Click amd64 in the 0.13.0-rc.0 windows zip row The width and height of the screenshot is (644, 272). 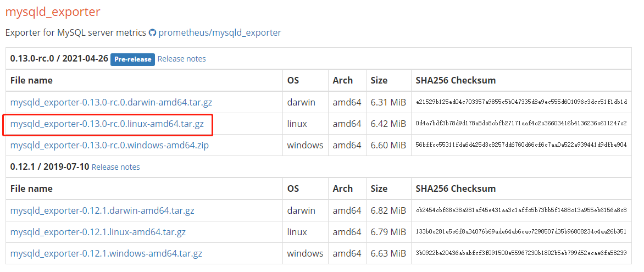coord(347,145)
